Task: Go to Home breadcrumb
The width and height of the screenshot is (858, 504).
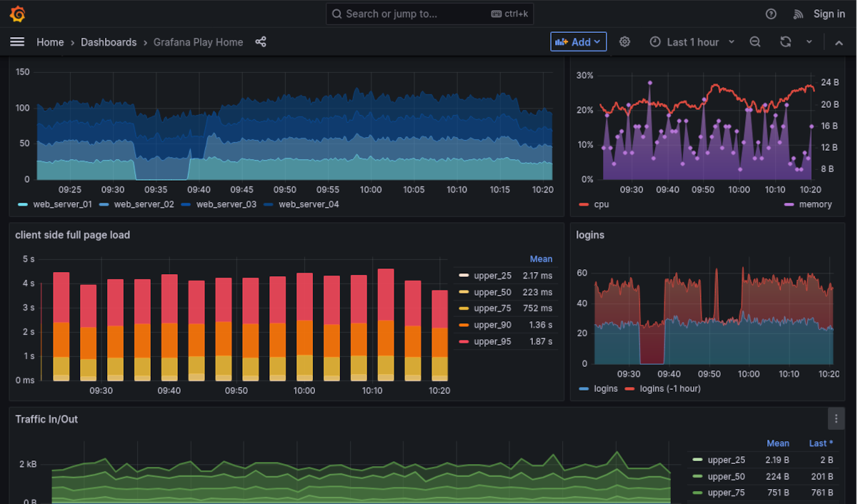Action: [50, 42]
